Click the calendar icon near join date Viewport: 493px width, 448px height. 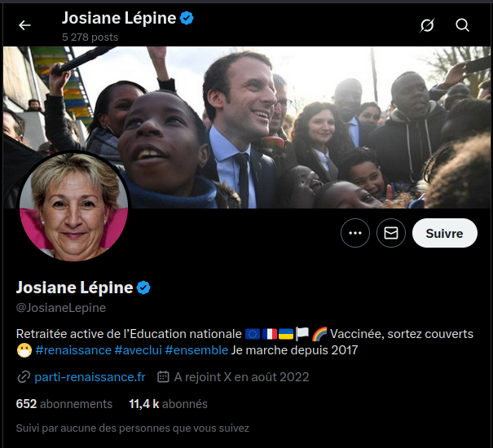[x=163, y=376]
